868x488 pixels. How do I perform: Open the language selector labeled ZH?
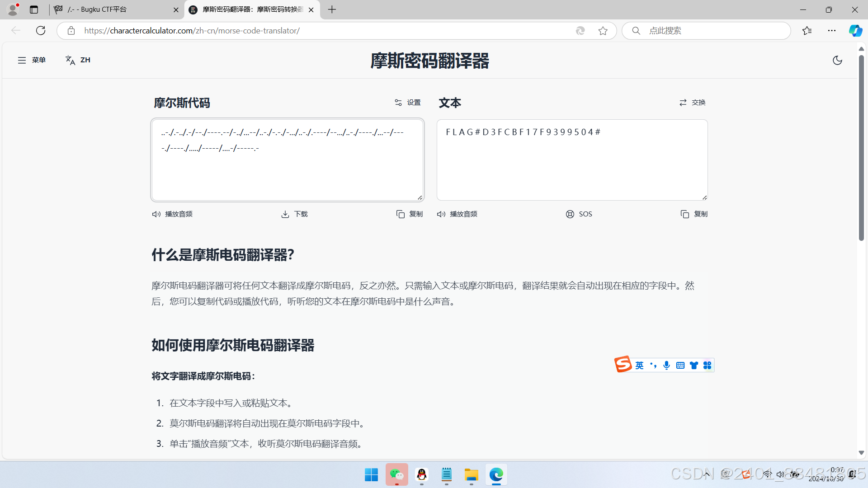click(x=78, y=60)
